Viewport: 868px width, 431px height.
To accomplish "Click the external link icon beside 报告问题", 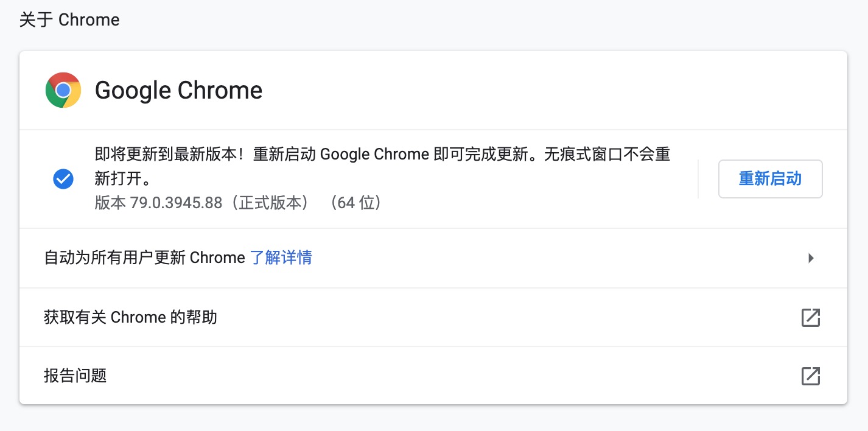I will pos(811,376).
